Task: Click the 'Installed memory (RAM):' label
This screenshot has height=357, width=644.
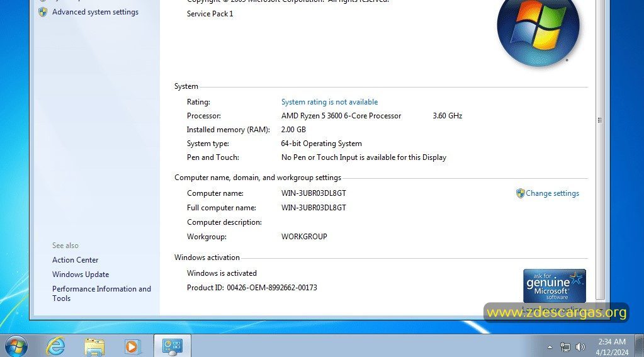Action: (x=228, y=130)
